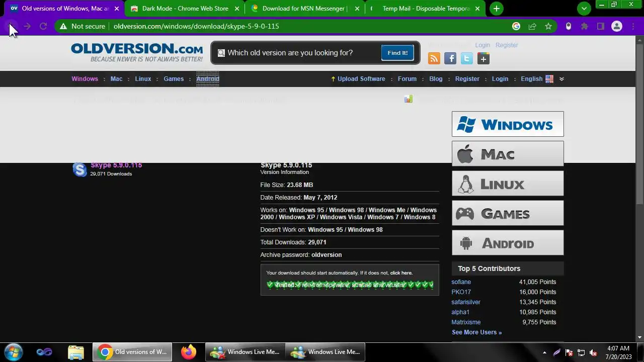Switch to Temp Mail tab
This screenshot has height=362, width=644.
(x=426, y=9)
